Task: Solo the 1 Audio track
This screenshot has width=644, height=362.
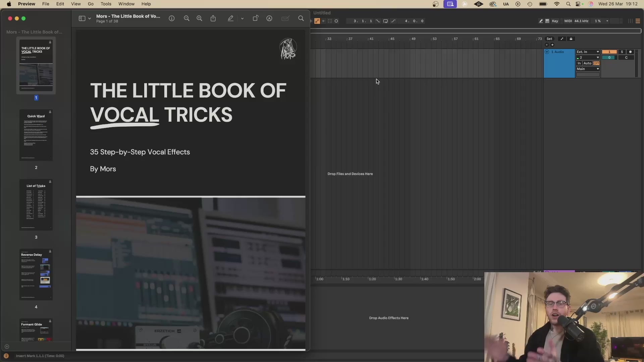Action: 622,52
